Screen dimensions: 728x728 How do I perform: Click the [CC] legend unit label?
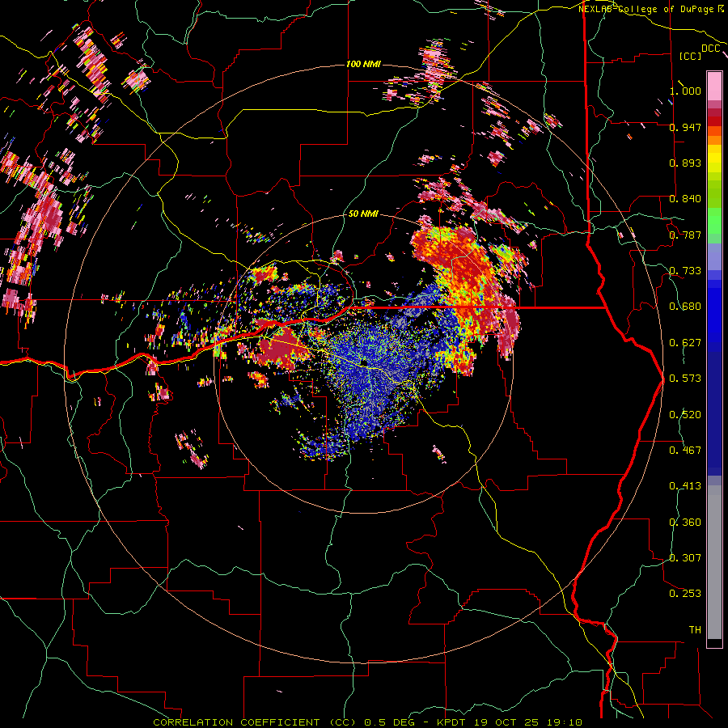[x=690, y=56]
